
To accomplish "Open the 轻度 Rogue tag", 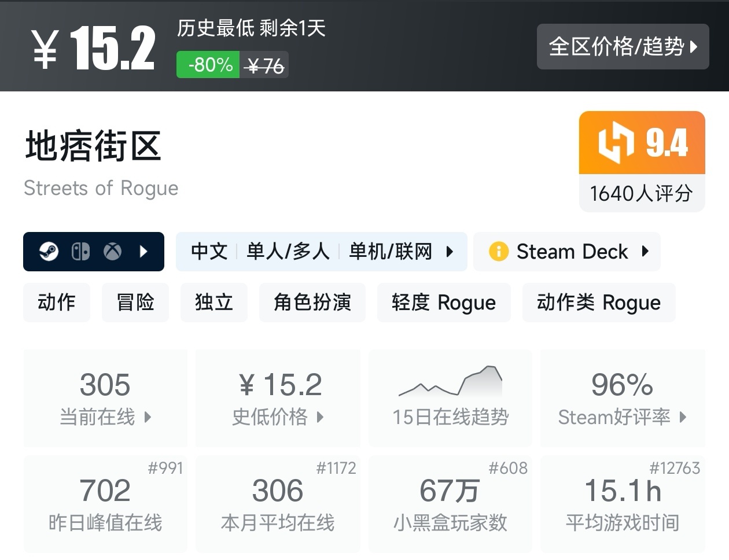I will [444, 303].
